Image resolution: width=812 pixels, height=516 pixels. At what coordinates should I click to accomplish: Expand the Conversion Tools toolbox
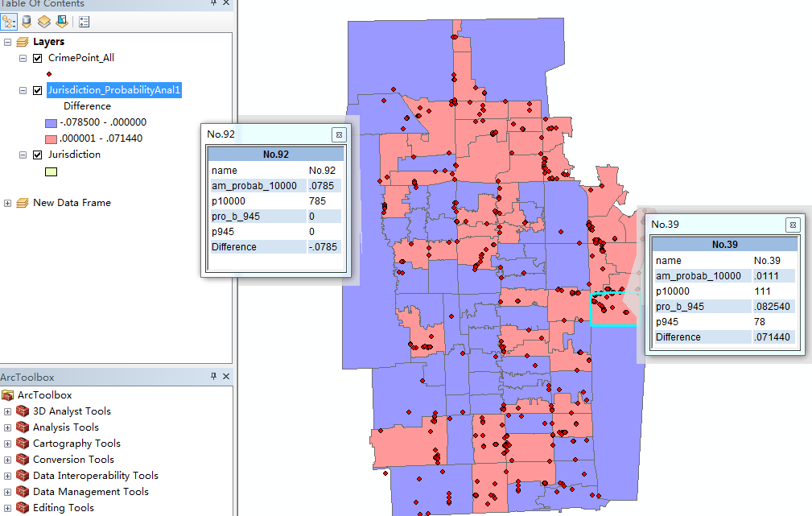point(7,460)
